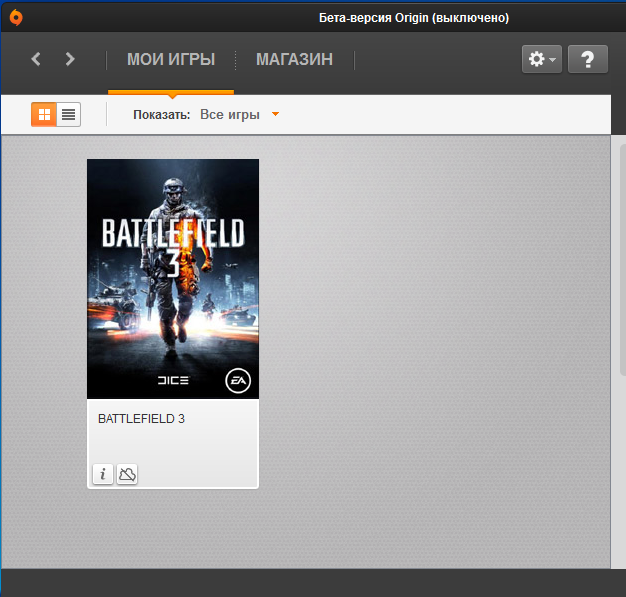The image size is (626, 597).
Task: Click the BATTLEFIELD 3 game title
Action: [x=141, y=418]
